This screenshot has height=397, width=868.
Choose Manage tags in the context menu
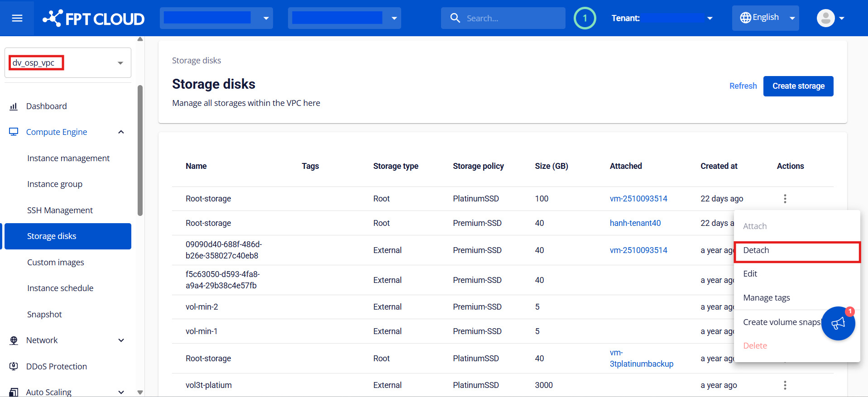[x=766, y=298]
